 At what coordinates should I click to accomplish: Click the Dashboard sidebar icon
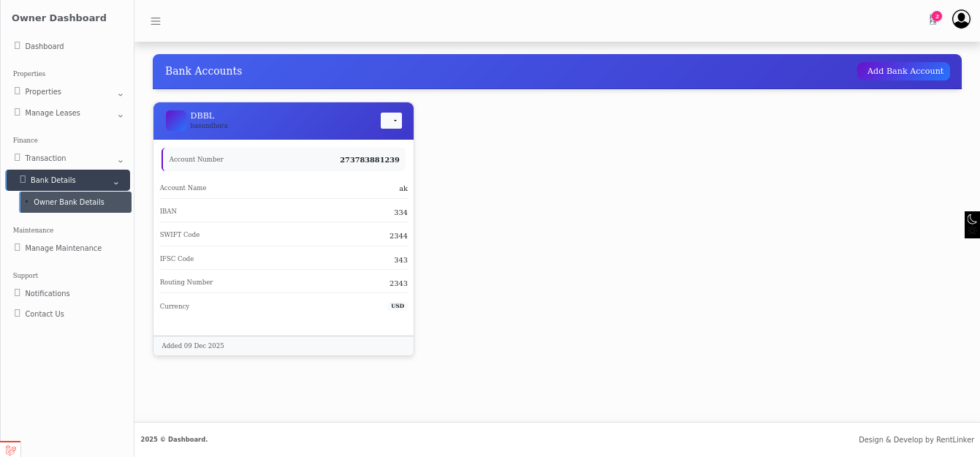pyautogui.click(x=18, y=46)
